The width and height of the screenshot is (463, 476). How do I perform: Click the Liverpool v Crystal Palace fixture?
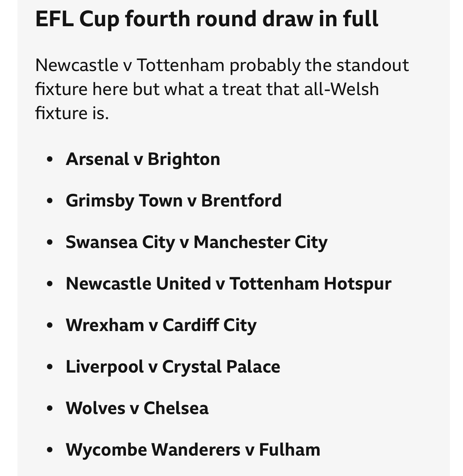coord(173,367)
